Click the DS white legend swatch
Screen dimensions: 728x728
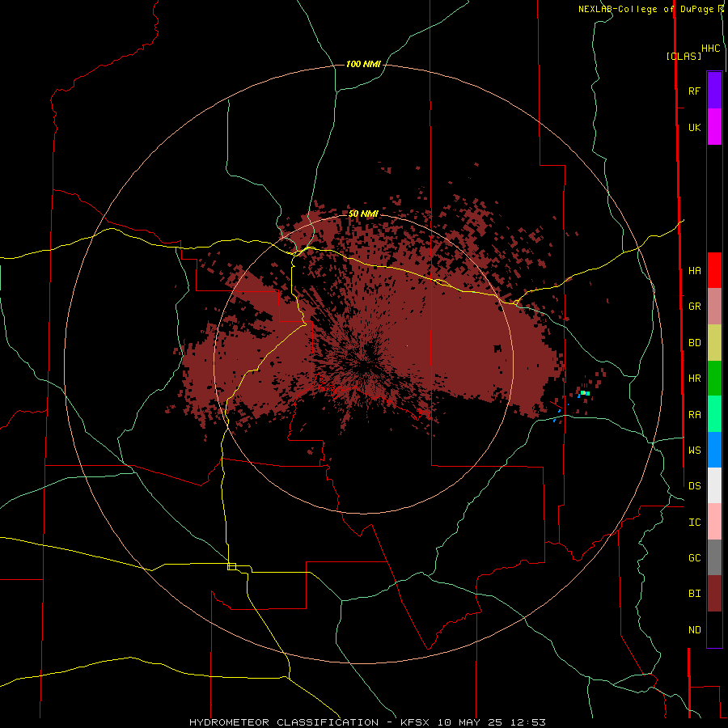pyautogui.click(x=714, y=485)
